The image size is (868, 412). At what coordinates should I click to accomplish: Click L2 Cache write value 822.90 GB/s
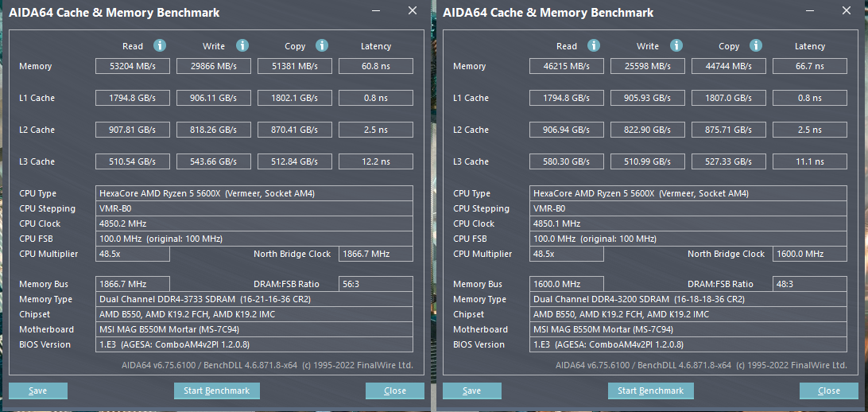[648, 130]
